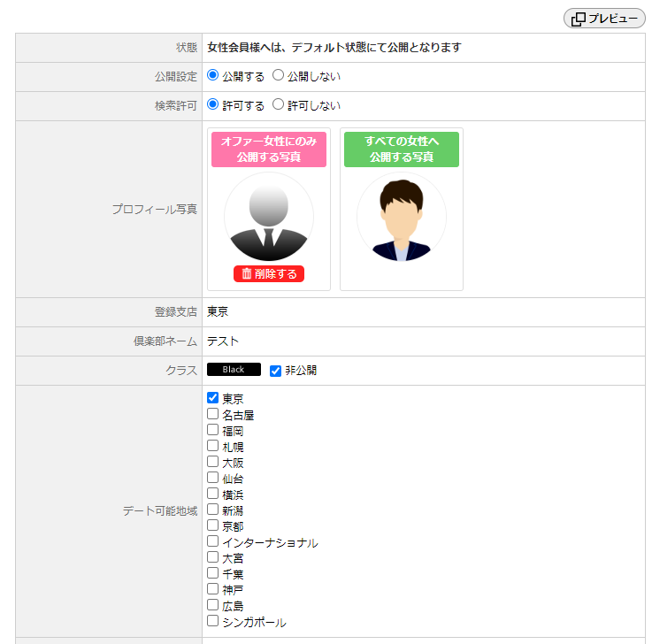Tick the 横浜 checkbox
This screenshot has height=644, width=652.
click(212, 494)
